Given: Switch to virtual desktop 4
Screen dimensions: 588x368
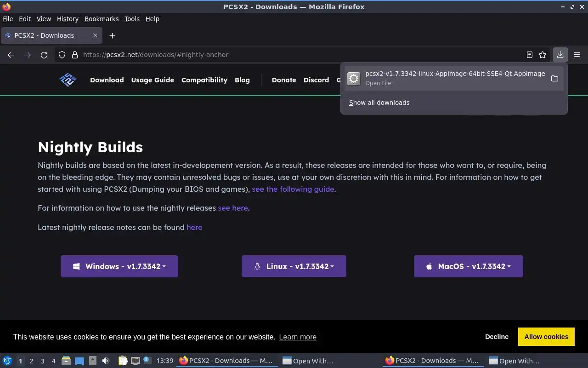Looking at the screenshot, I should [x=53, y=361].
